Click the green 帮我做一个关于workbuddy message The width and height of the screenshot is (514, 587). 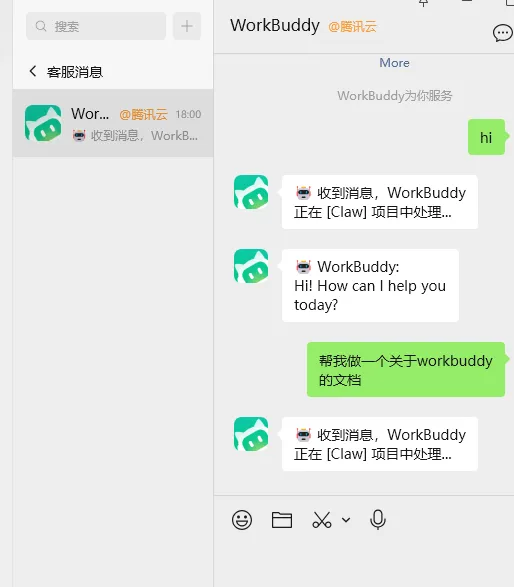406,369
